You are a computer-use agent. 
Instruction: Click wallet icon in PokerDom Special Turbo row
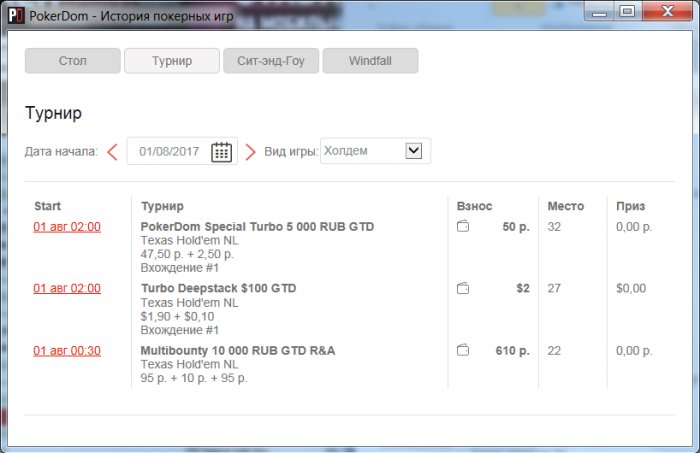pyautogui.click(x=463, y=226)
